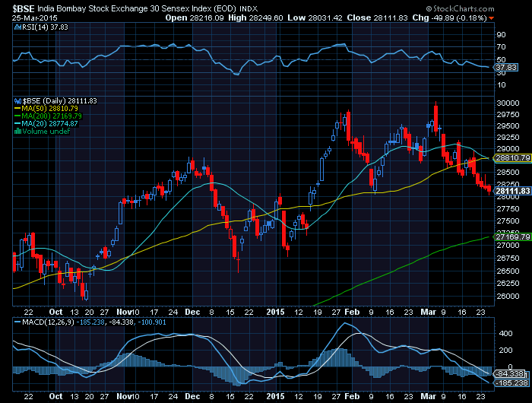Click the green 27169.79 price axis tag
Viewport: 532px width, 403px height.
click(512, 236)
